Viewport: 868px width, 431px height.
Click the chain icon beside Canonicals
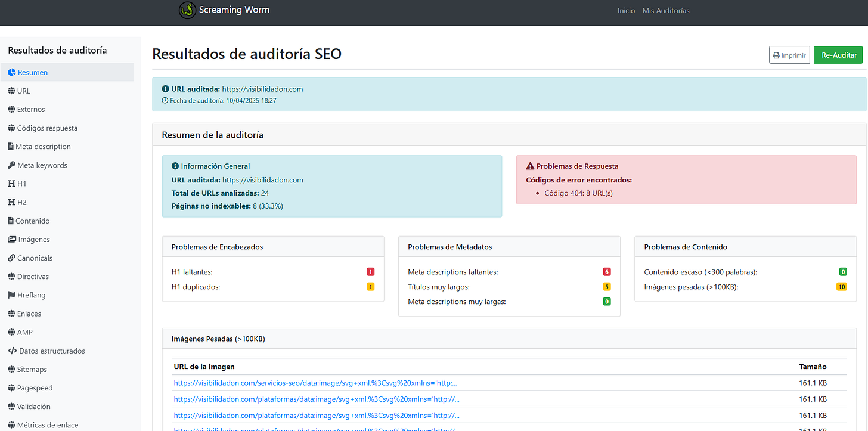[11, 258]
